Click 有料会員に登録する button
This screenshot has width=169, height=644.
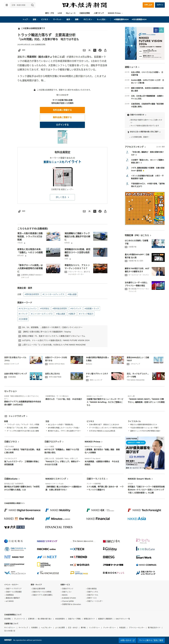(x=62, y=110)
